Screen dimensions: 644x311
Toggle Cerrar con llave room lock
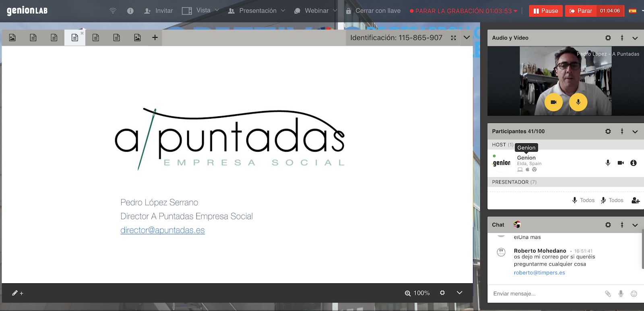coord(373,11)
